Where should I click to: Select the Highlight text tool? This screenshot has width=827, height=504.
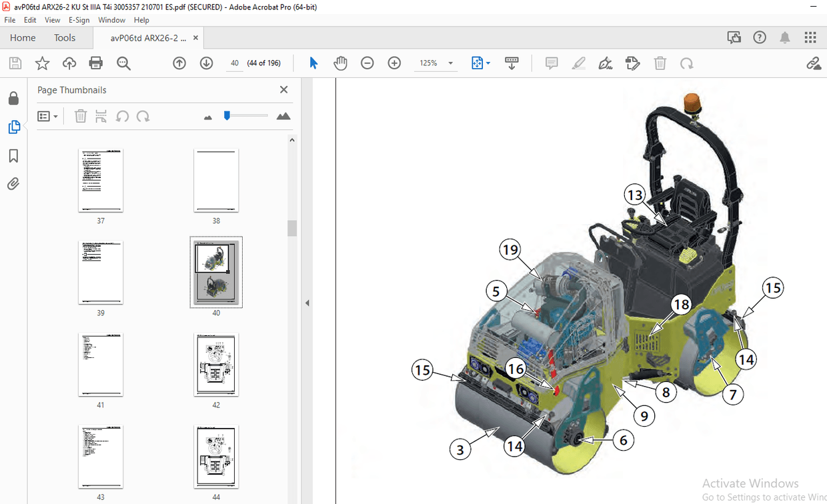click(578, 63)
